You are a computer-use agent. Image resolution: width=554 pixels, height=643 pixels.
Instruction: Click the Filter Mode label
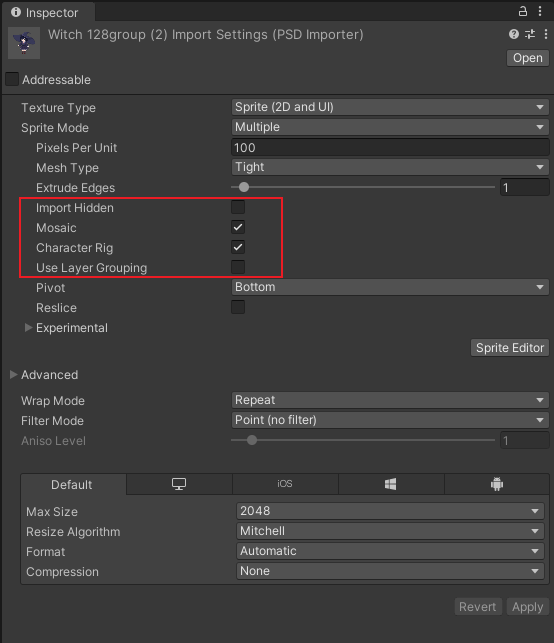tap(52, 421)
